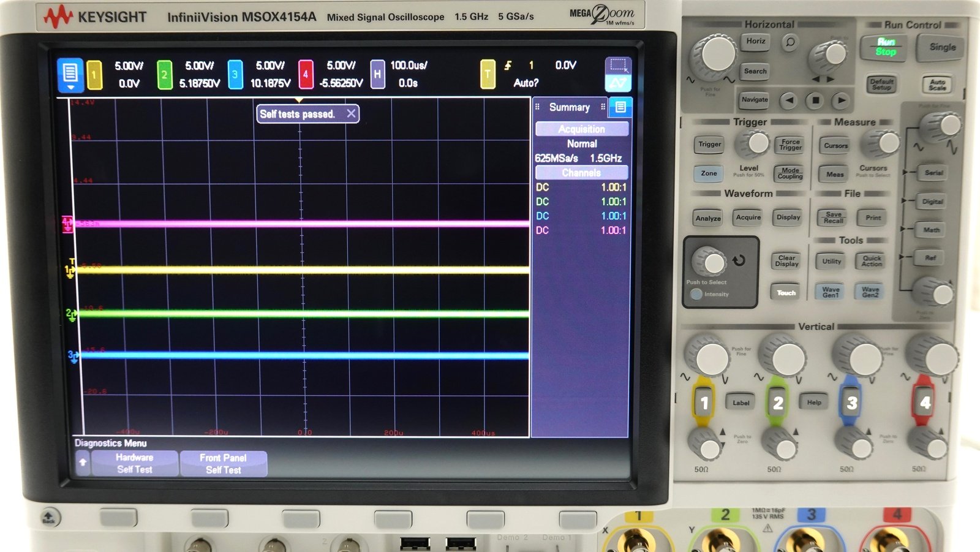Push the Search button
The image size is (980, 552).
click(755, 72)
